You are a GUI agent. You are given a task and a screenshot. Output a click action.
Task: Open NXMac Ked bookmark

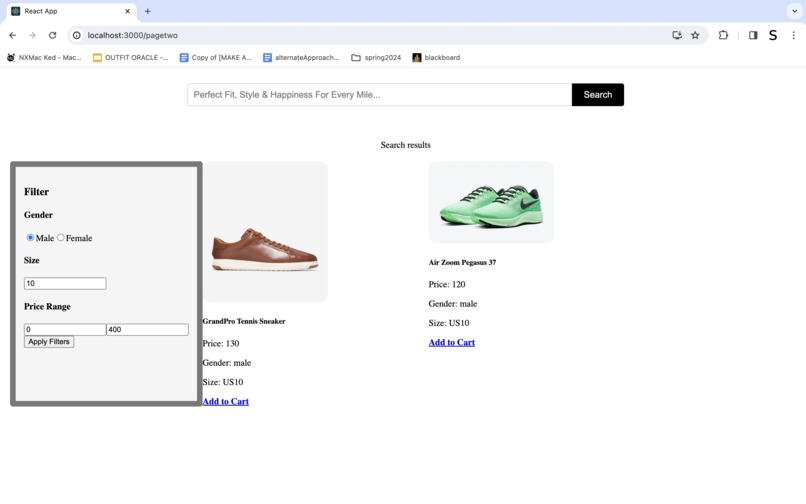pos(44,58)
